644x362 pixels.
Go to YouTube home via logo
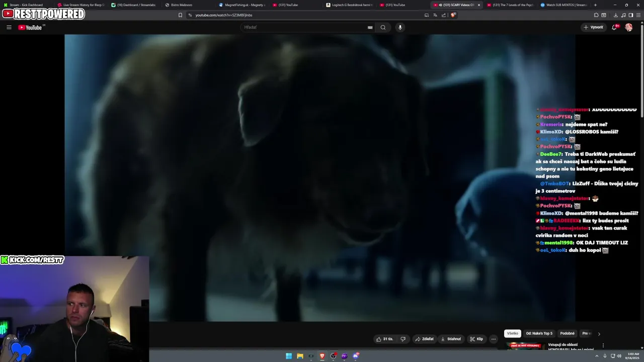[30, 27]
